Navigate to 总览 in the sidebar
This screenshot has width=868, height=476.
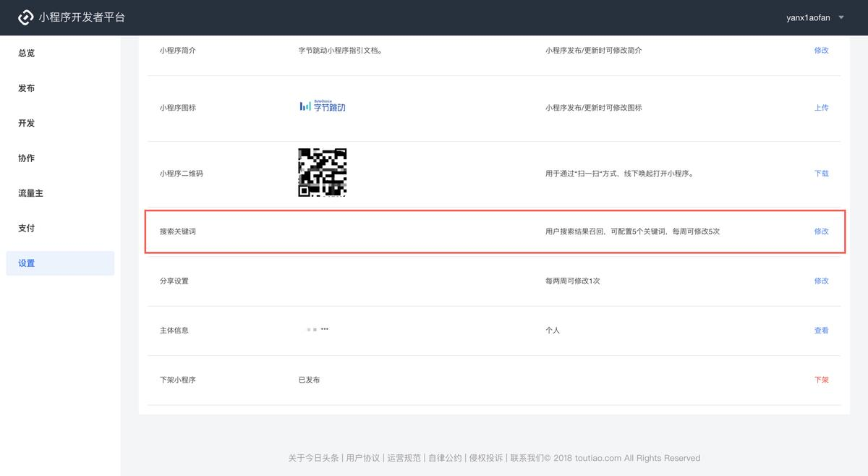point(26,53)
